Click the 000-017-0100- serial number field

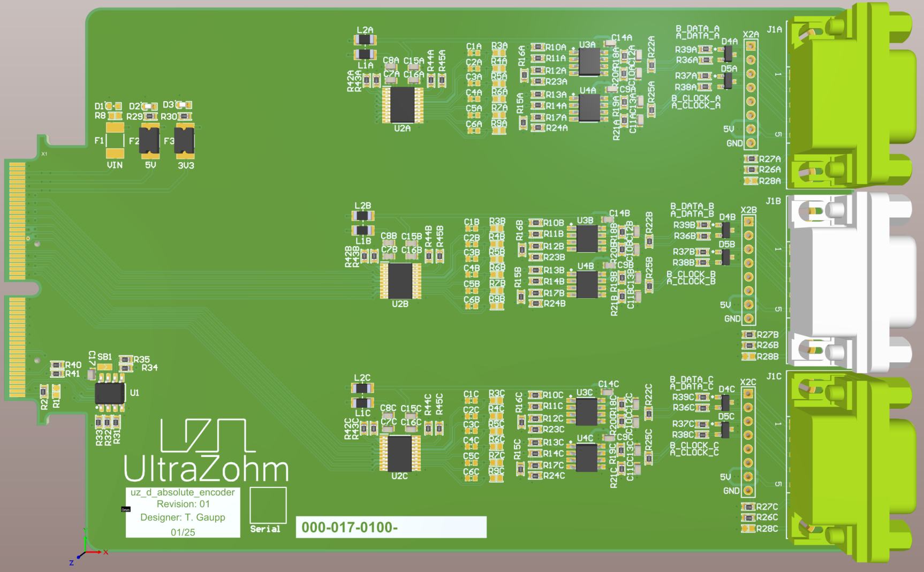(x=391, y=527)
